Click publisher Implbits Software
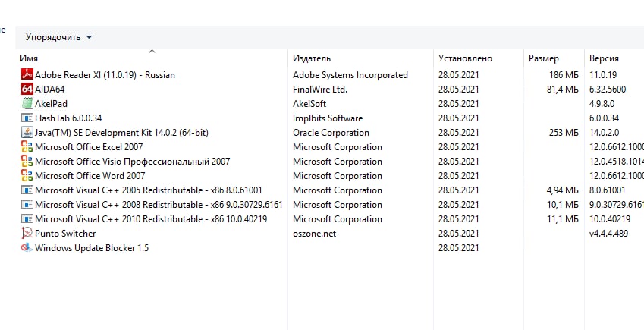 [x=328, y=118]
